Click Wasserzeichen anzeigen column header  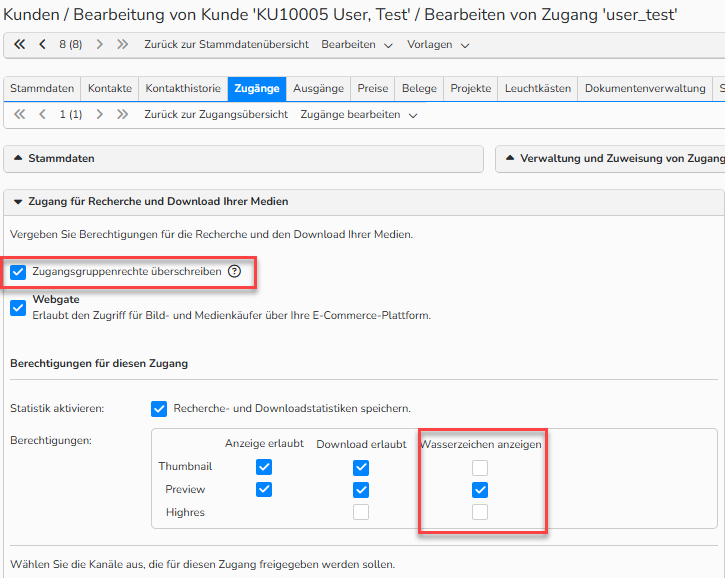[x=480, y=444]
